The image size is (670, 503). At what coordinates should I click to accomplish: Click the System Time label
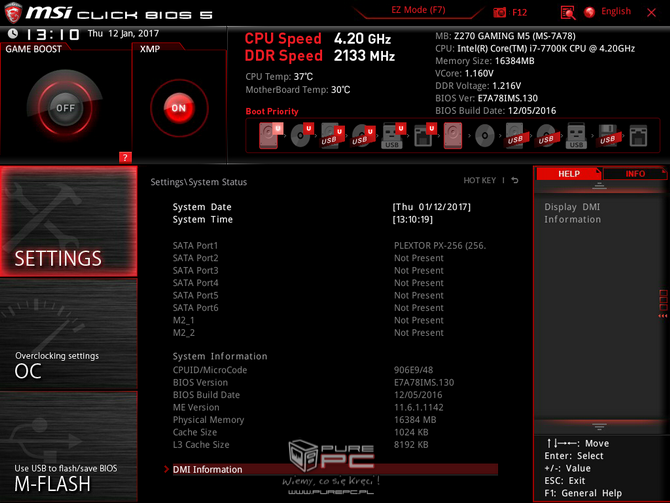coord(203,219)
